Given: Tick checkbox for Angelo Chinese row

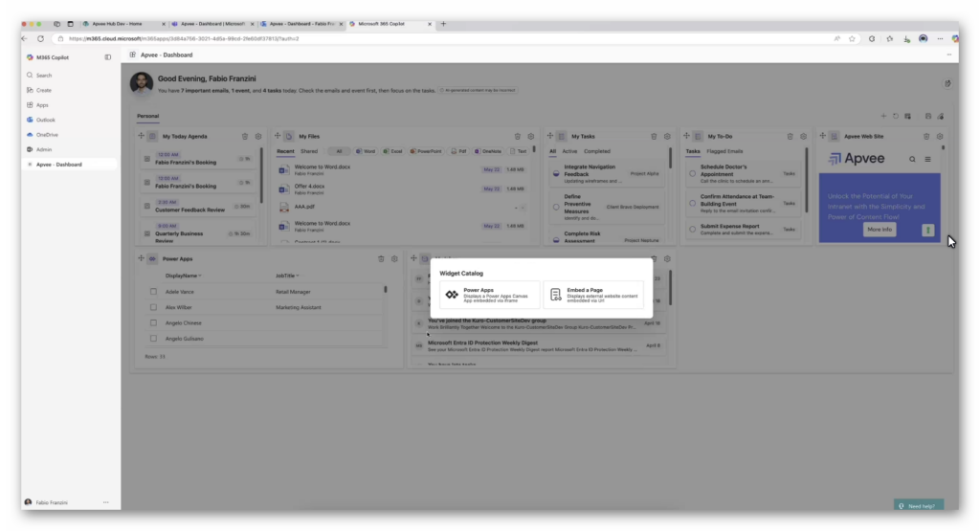Looking at the screenshot, I should [x=153, y=323].
